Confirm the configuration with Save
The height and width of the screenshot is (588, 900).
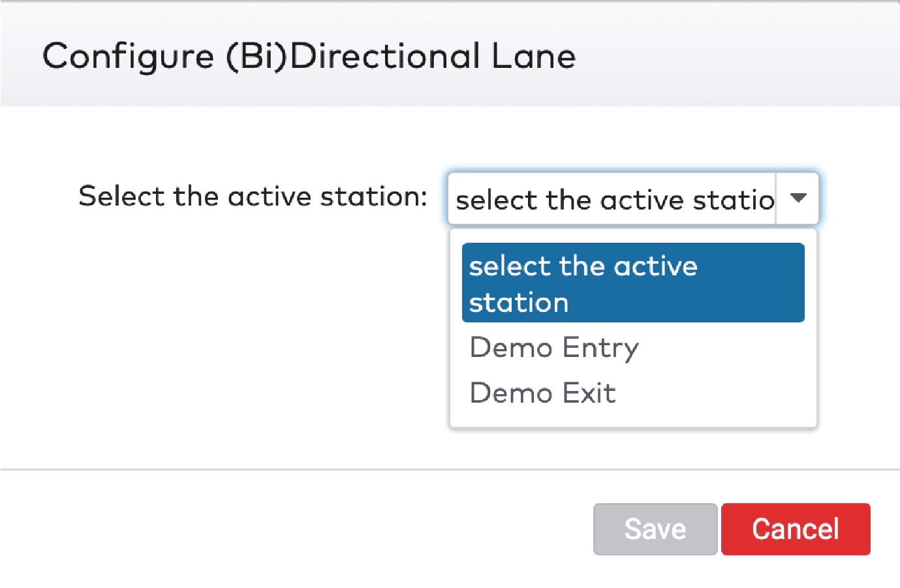(655, 529)
